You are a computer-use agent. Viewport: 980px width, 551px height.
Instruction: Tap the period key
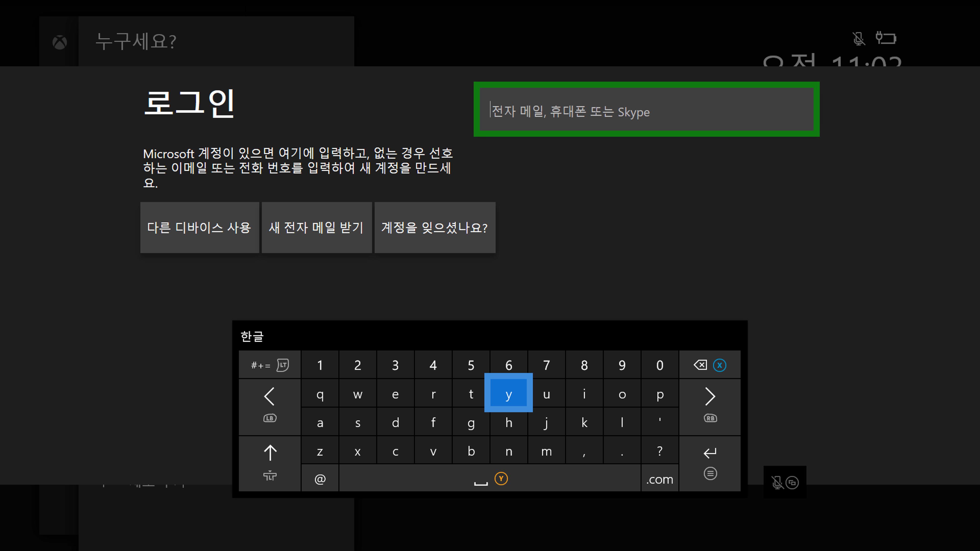click(x=622, y=450)
